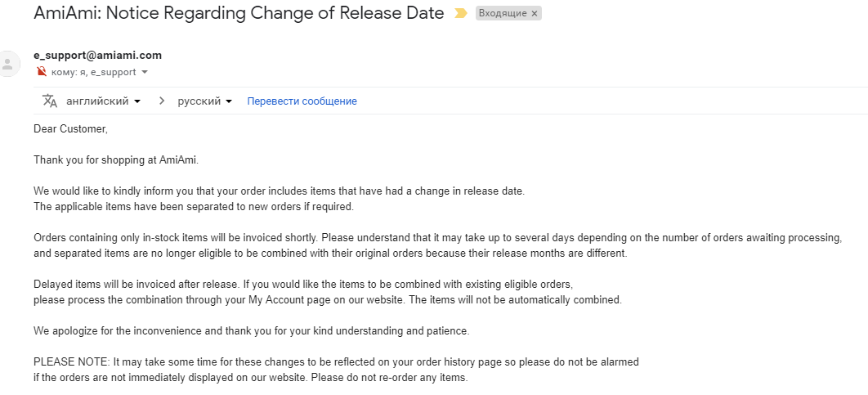Click the PLEASE NOTE line

click(x=336, y=361)
